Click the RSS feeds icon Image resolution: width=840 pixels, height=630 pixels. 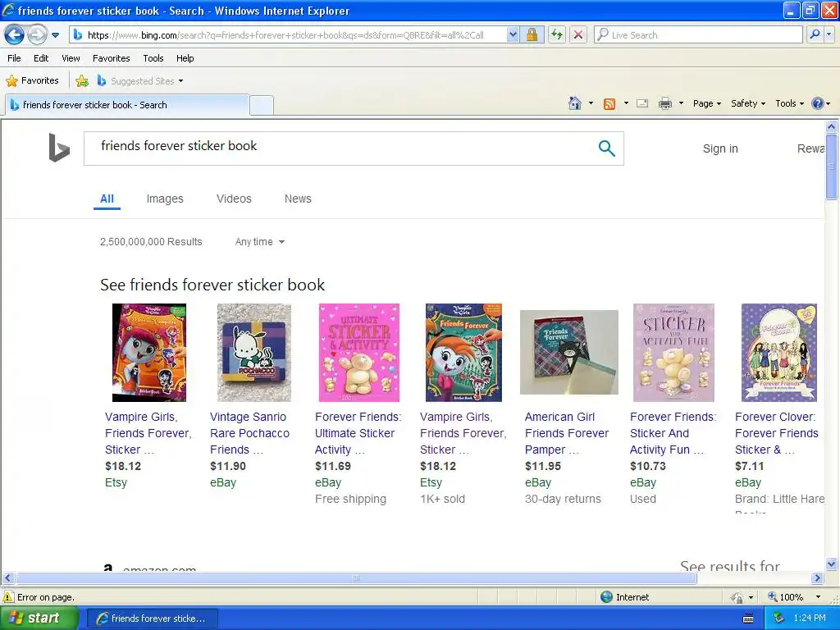pyautogui.click(x=609, y=104)
